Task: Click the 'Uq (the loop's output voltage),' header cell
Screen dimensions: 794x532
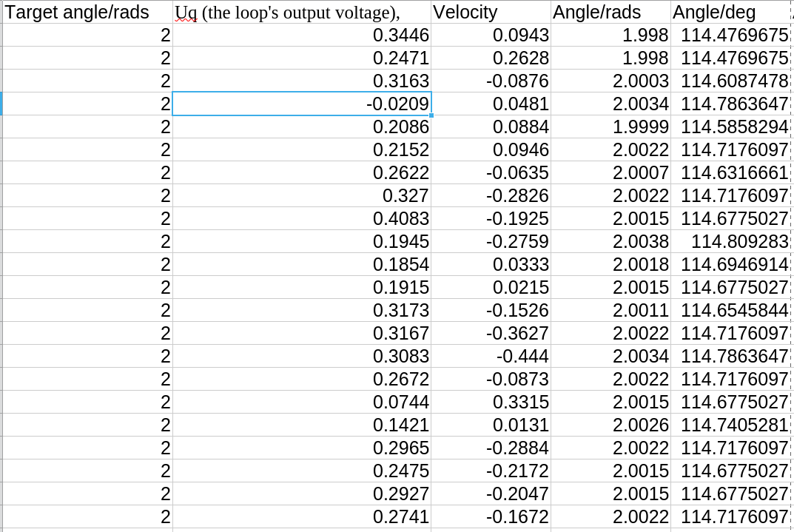Action: [302, 12]
